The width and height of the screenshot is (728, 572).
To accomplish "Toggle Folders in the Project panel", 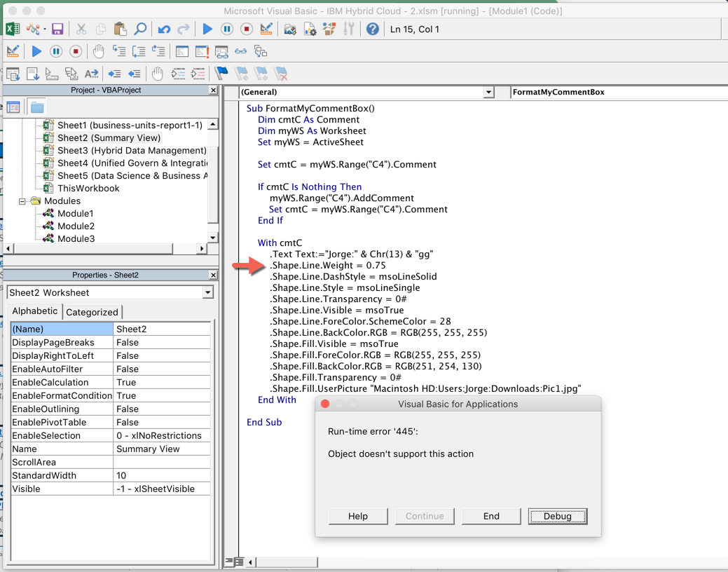I will tap(36, 107).
